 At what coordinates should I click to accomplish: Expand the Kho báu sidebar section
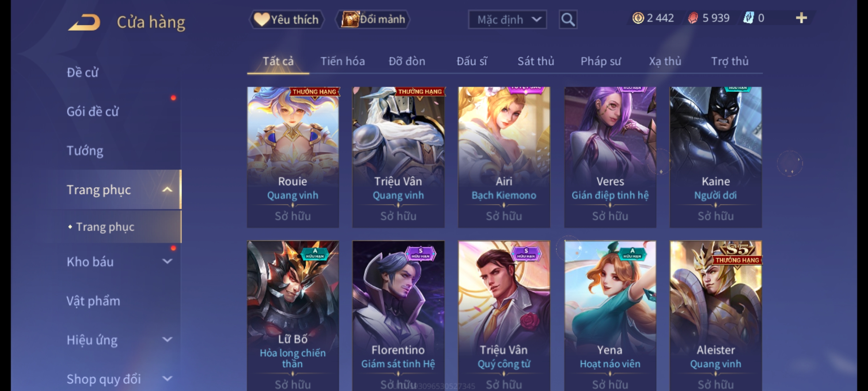coord(167,261)
